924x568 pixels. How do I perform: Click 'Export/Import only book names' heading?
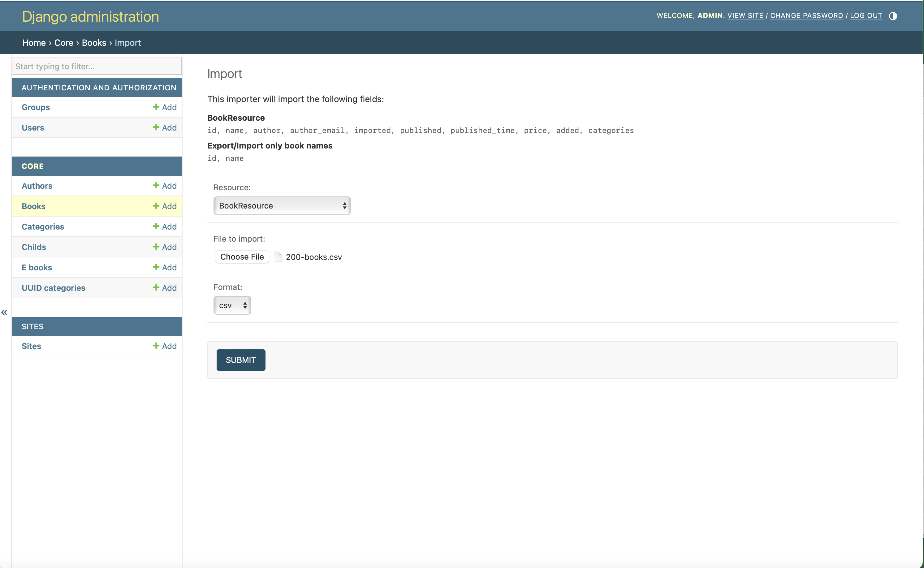pos(270,145)
